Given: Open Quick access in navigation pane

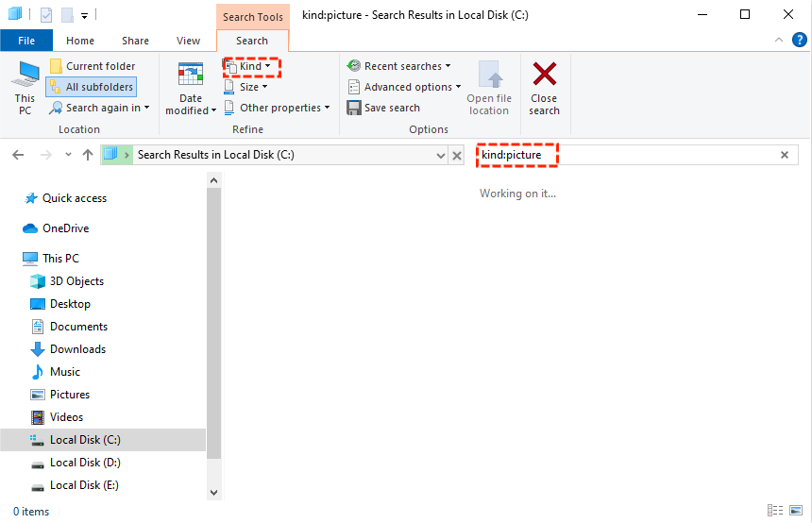Looking at the screenshot, I should tap(65, 198).
